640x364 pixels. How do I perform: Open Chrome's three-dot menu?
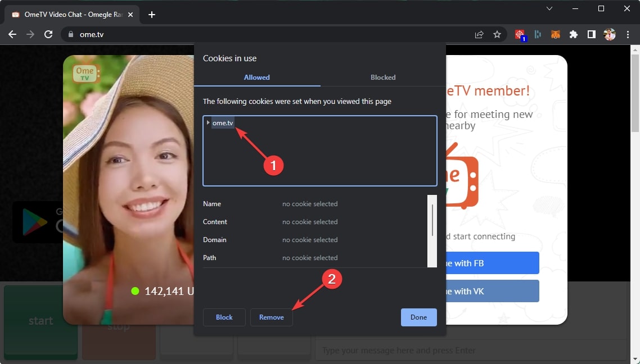(x=628, y=34)
